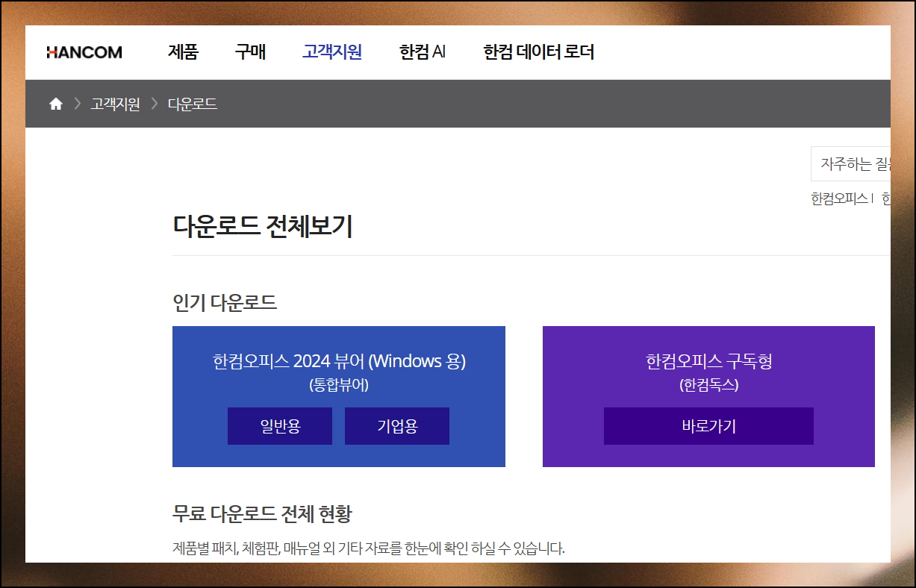The image size is (916, 588).
Task: Click the HANCOM logo
Action: (84, 52)
